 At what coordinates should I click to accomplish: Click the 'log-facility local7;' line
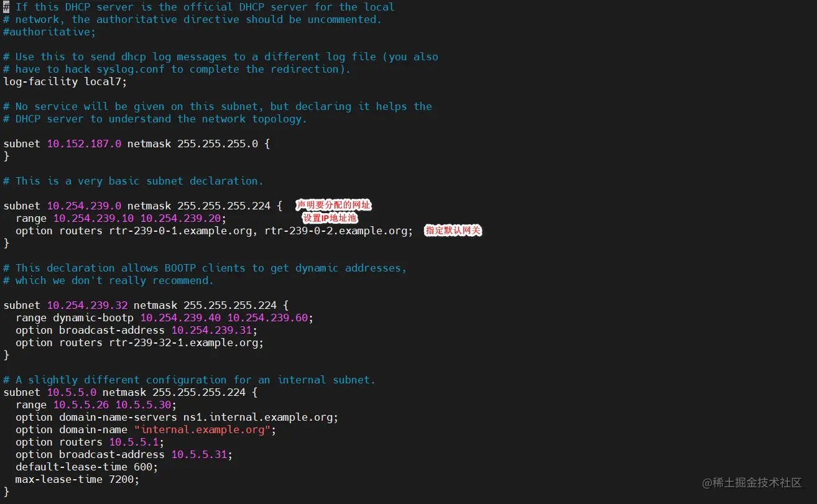pos(65,81)
